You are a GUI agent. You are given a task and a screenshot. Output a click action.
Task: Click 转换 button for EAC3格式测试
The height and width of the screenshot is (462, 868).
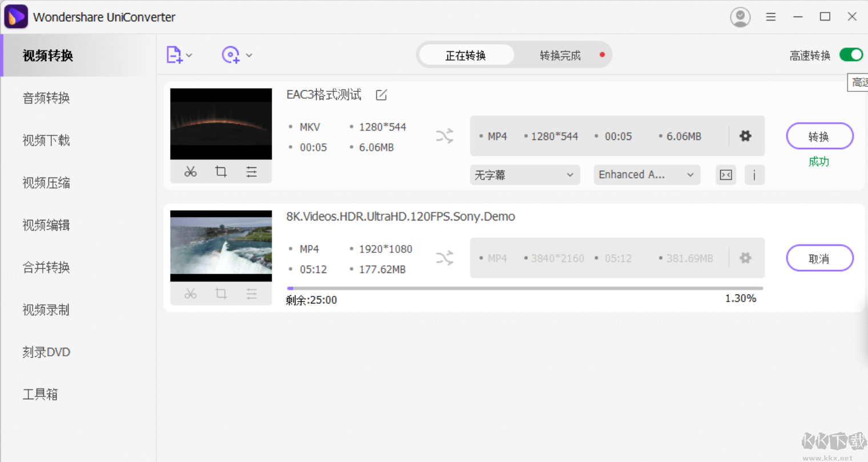[x=819, y=136]
